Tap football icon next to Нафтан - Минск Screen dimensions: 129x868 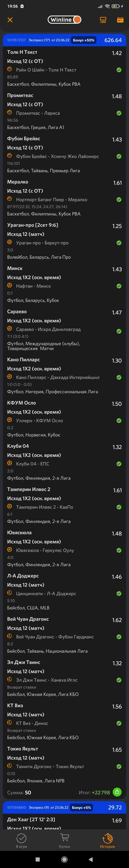[x=10, y=285]
